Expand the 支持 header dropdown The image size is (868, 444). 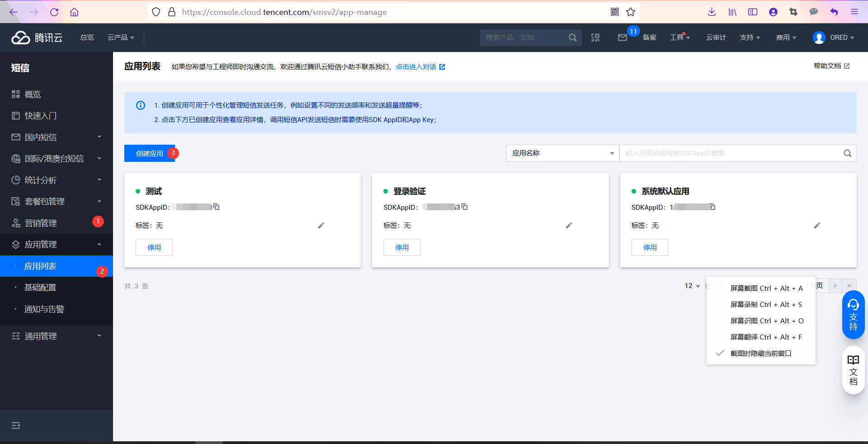tap(750, 38)
